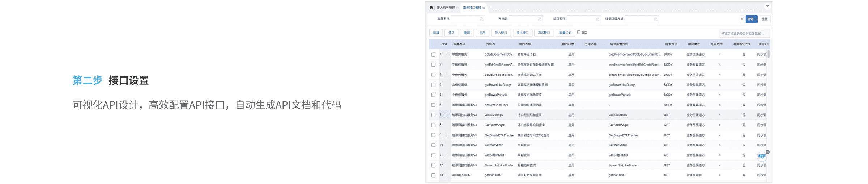
Task: Close the 接入服务管理 tab
Action: (458, 8)
